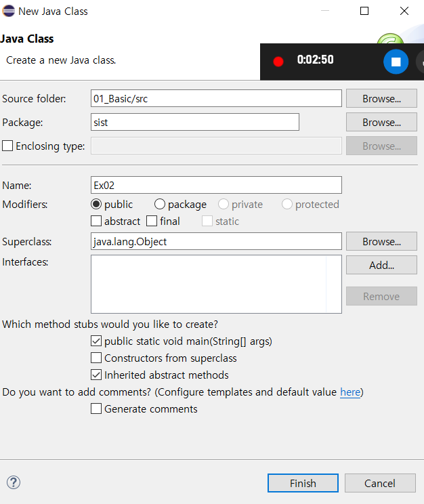Add an interface with Add button

(x=381, y=265)
